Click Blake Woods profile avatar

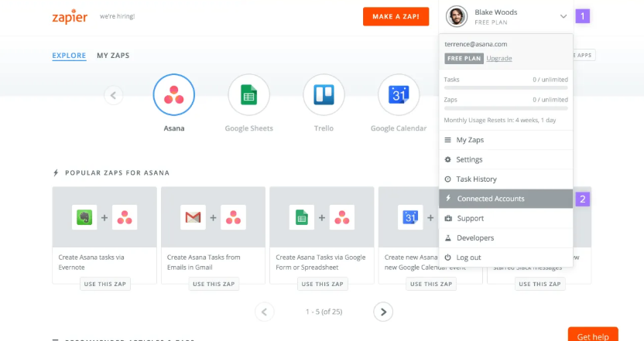coord(457,16)
